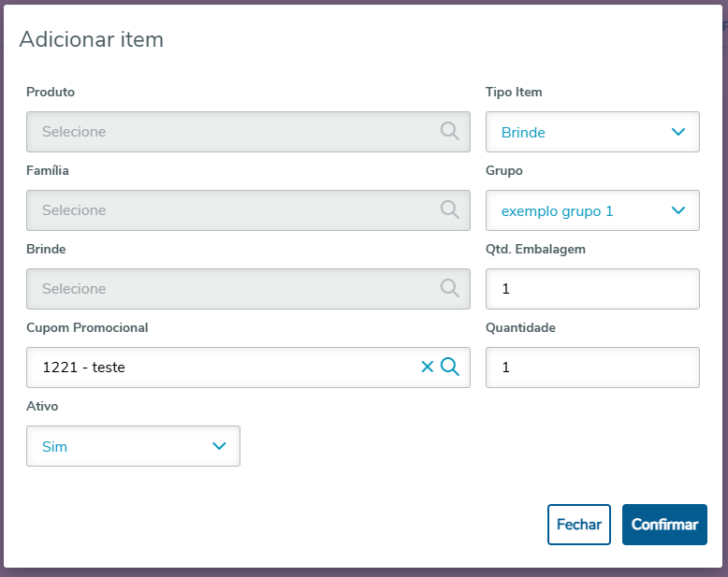The width and height of the screenshot is (728, 577).
Task: Click inside the Família selection field
Action: (x=234, y=210)
